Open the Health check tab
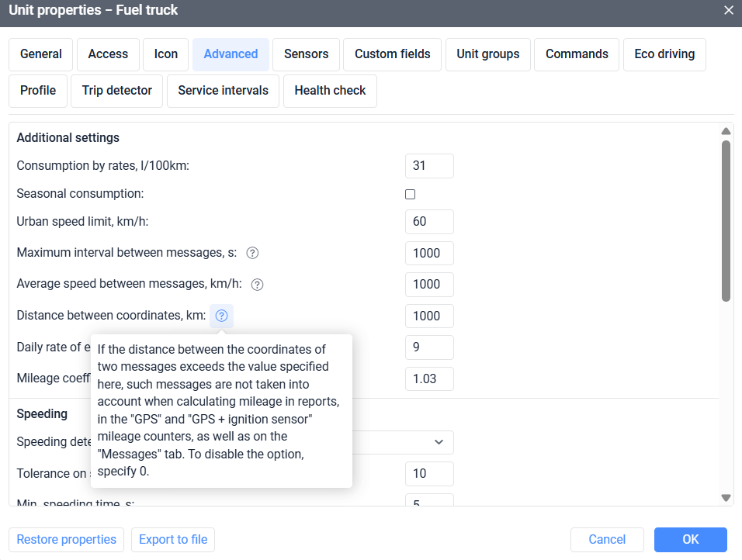The width and height of the screenshot is (742, 560). [x=330, y=91]
